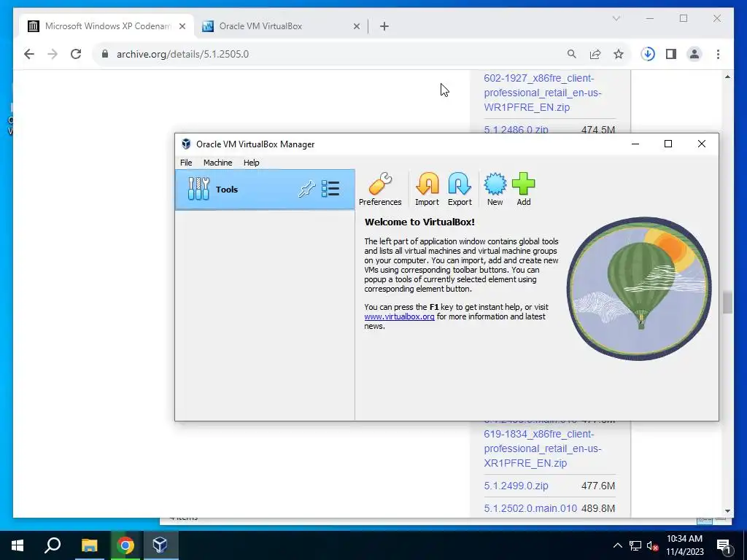Open the tab search dropdown chevron
The height and width of the screenshot is (560, 747).
click(616, 18)
